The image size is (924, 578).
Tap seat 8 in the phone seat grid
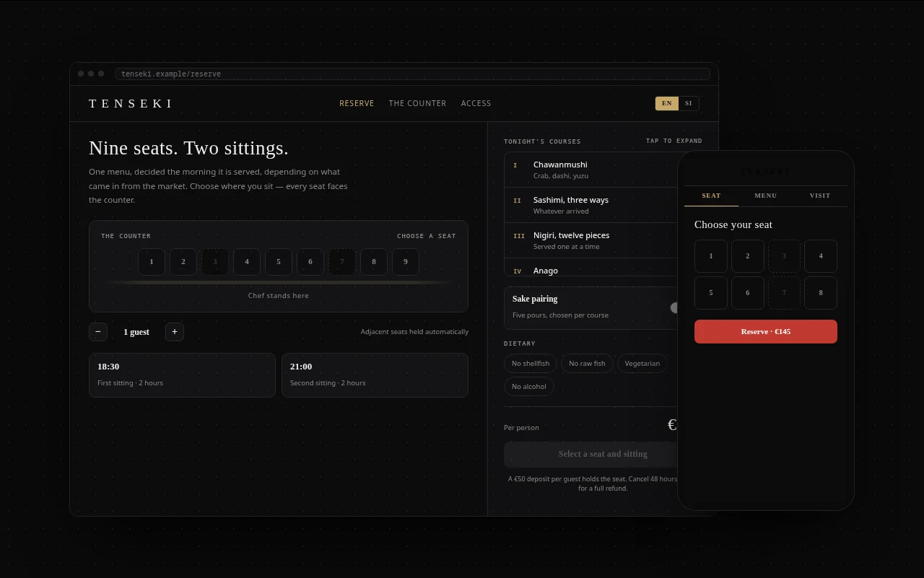[821, 293]
